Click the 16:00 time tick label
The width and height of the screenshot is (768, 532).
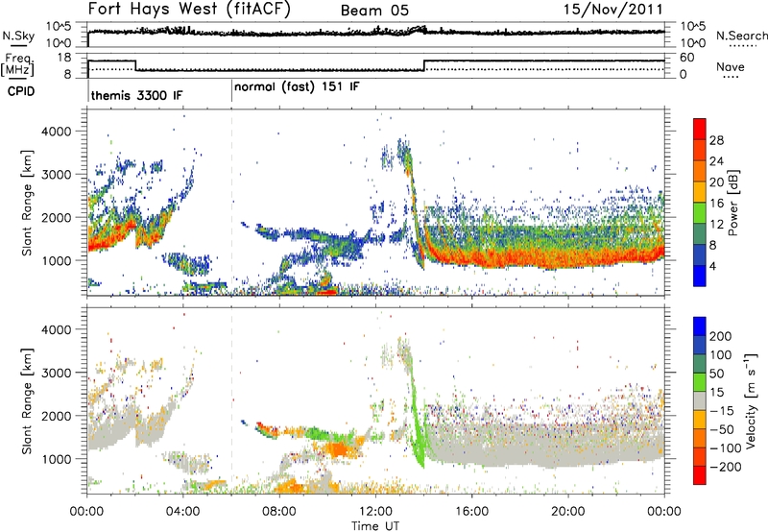pyautogui.click(x=471, y=512)
